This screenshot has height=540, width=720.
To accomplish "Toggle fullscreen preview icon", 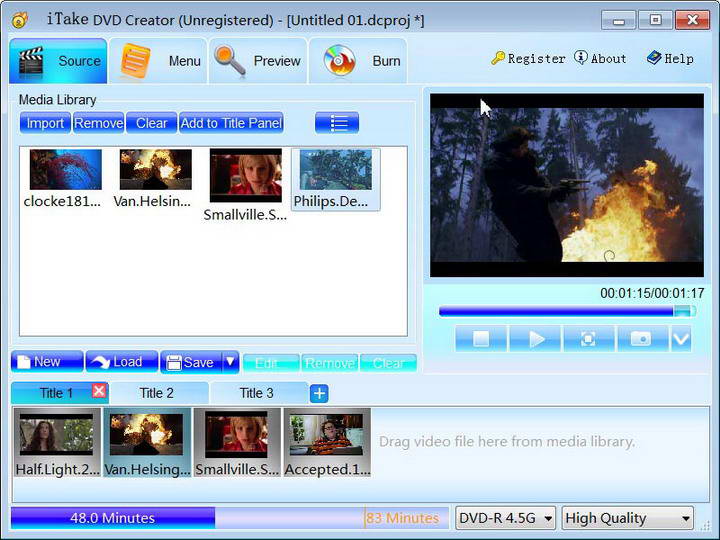I will click(589, 339).
